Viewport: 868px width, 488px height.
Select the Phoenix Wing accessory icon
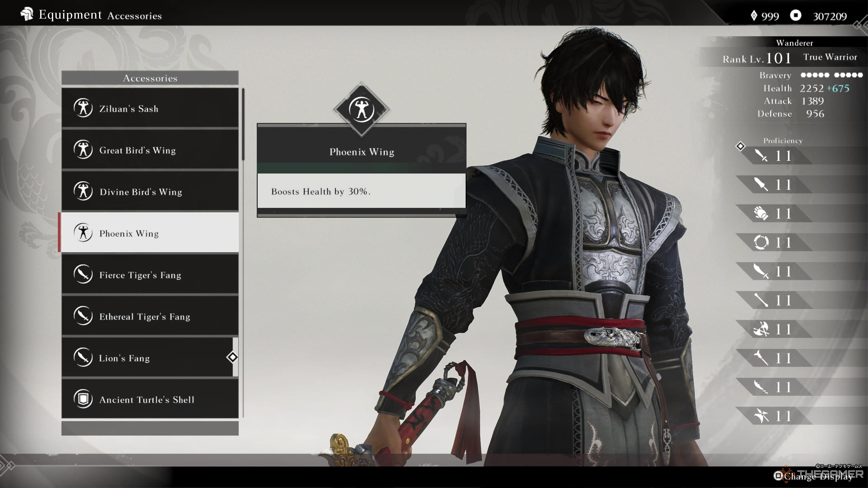pos(83,233)
